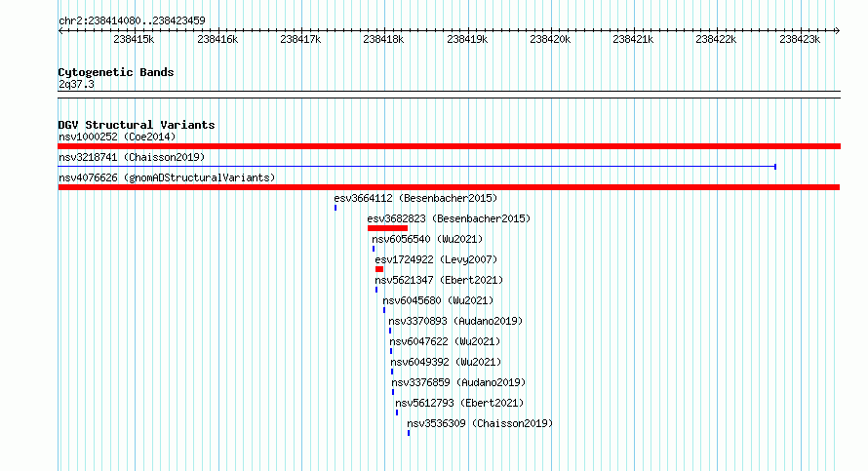The width and height of the screenshot is (868, 471).
Task: Click esv3664112 (Besenbacher2015) label
Action: point(415,198)
